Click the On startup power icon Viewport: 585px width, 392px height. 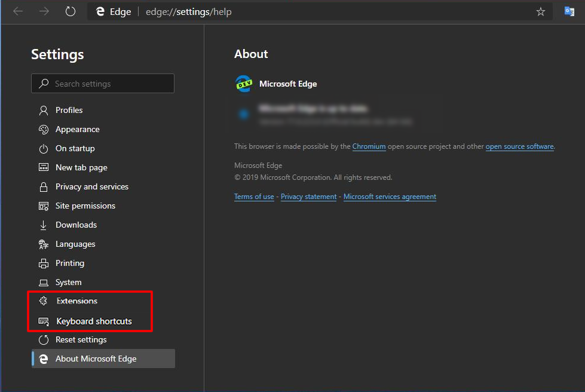point(44,148)
